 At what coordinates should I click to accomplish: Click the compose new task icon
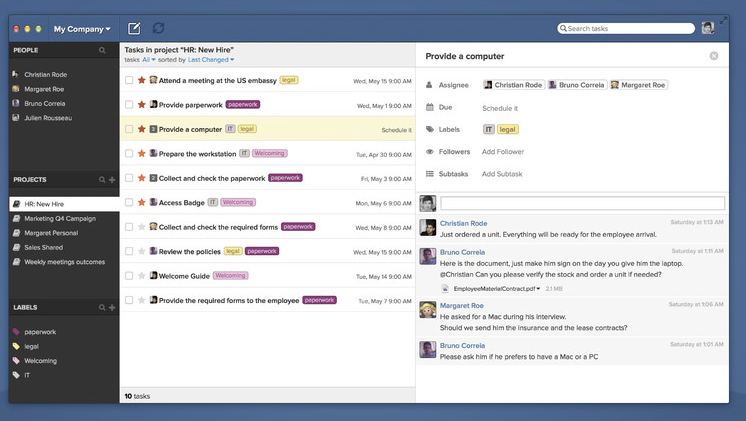[134, 28]
